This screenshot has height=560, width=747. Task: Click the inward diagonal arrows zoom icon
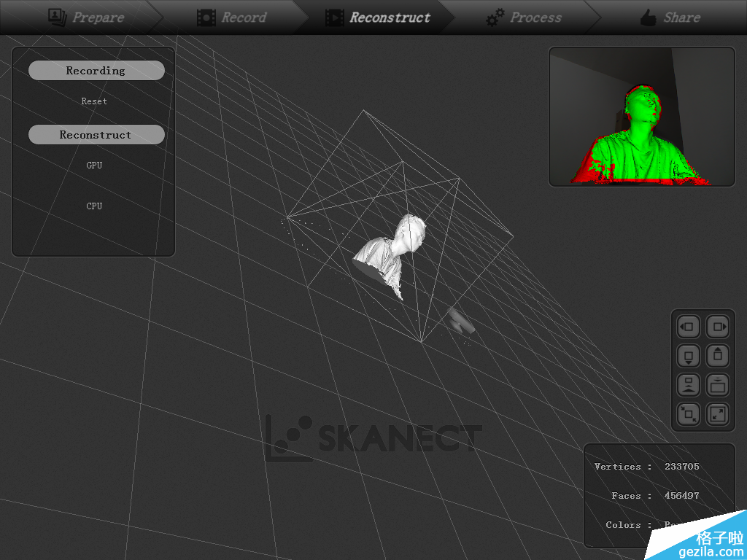[689, 414]
